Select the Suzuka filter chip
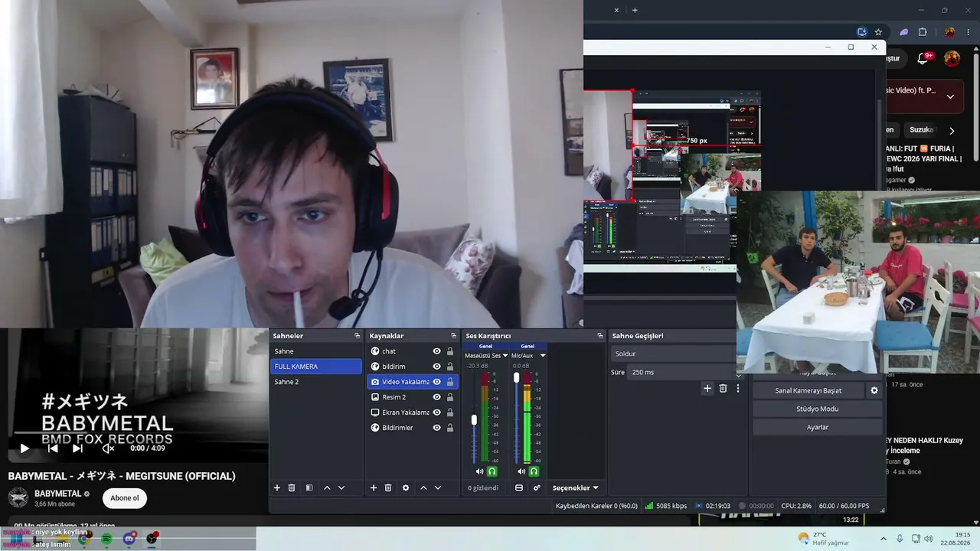Image resolution: width=980 pixels, height=551 pixels. click(920, 130)
